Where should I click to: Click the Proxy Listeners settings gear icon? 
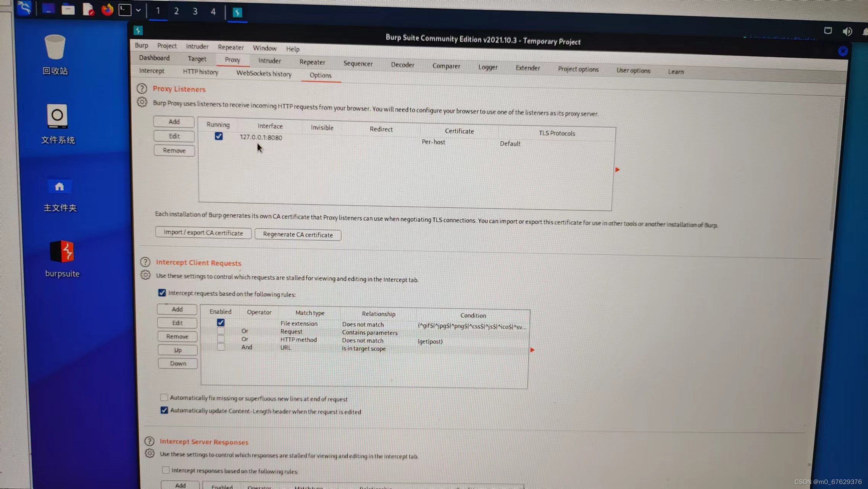[x=142, y=102]
